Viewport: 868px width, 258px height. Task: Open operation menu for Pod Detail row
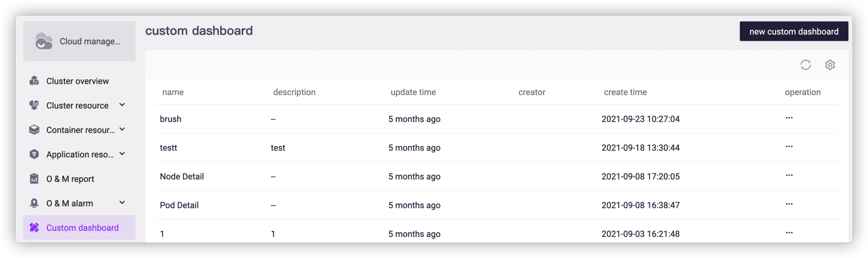pos(789,204)
